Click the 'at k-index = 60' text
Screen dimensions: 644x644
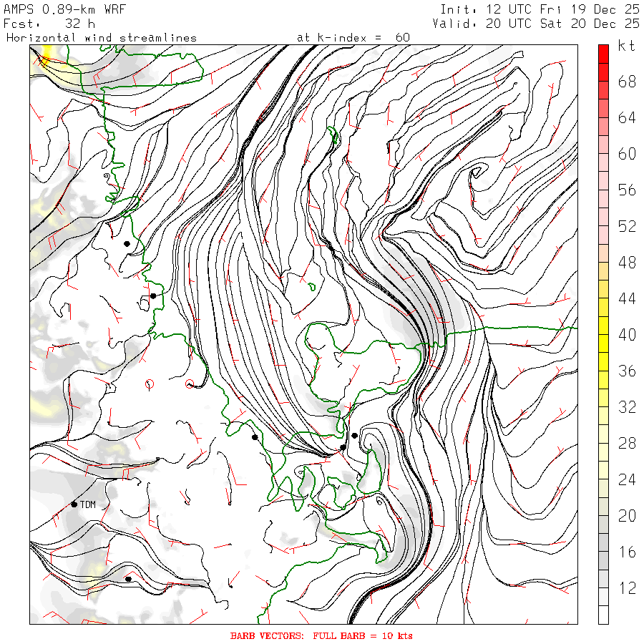click(353, 38)
